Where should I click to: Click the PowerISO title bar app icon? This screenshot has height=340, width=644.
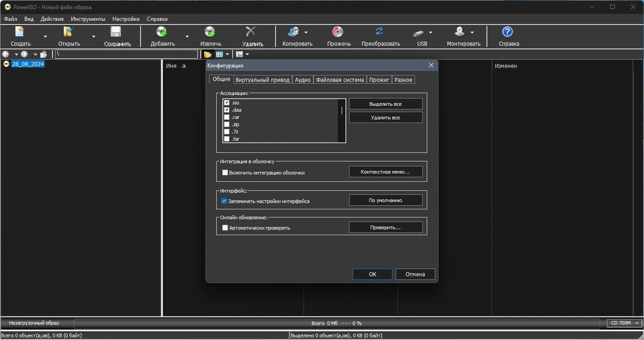(x=8, y=7)
